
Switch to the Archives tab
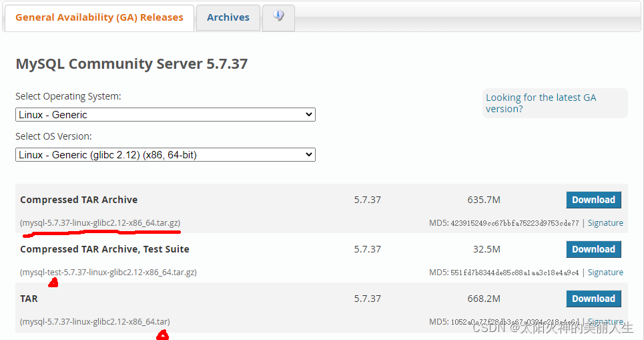tap(228, 17)
